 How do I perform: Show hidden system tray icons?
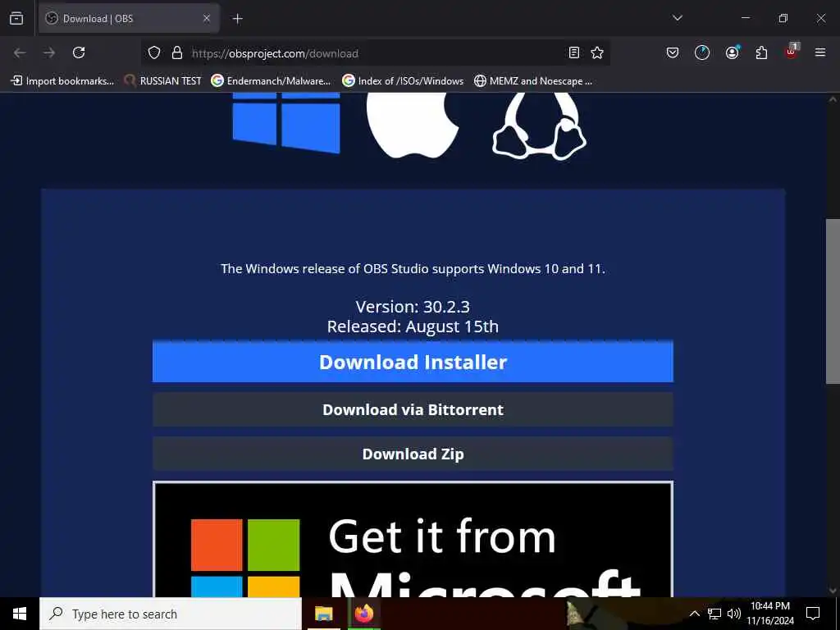(x=694, y=614)
